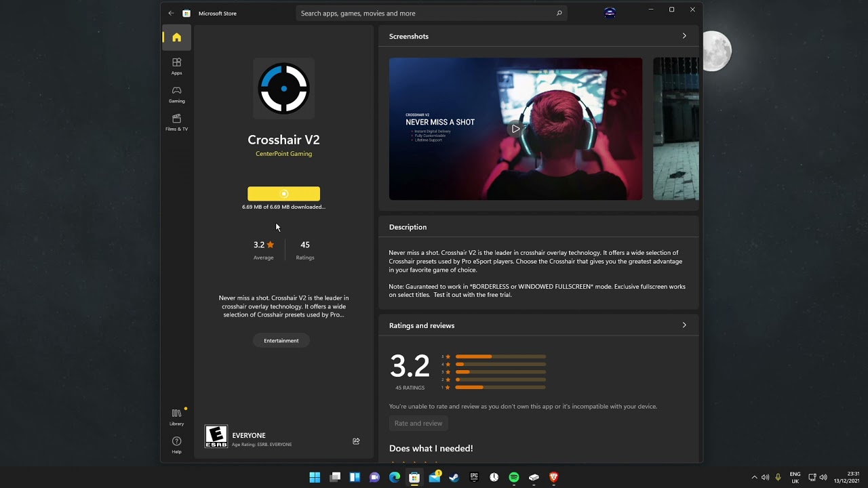Click the Clock app icon on taskbar
868x488 pixels.
[x=494, y=477]
